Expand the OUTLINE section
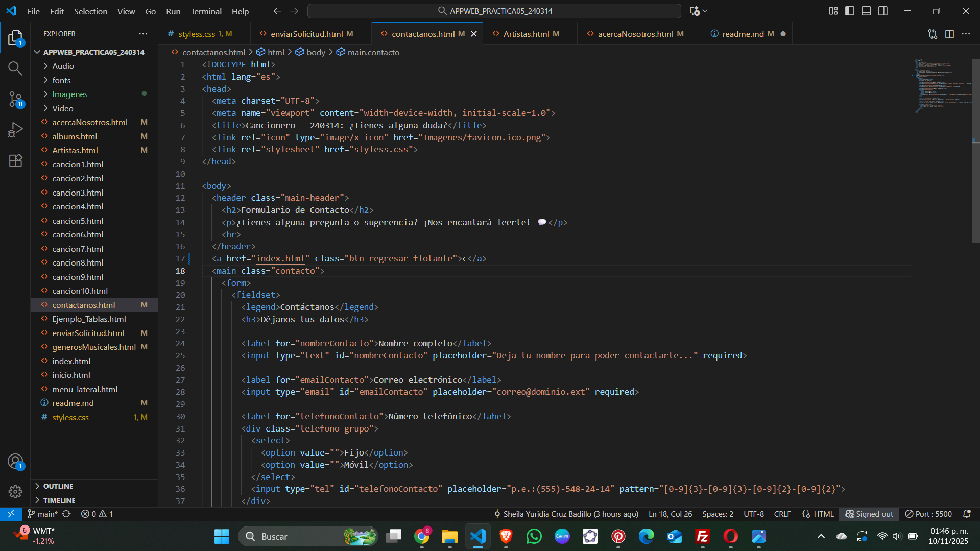The image size is (980, 551). coord(58,486)
